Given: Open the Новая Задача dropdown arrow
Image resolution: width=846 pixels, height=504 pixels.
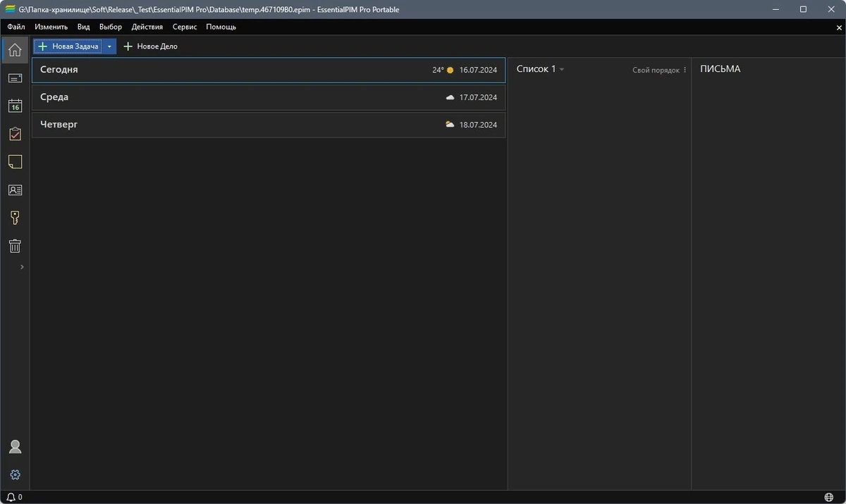Looking at the screenshot, I should click(109, 47).
